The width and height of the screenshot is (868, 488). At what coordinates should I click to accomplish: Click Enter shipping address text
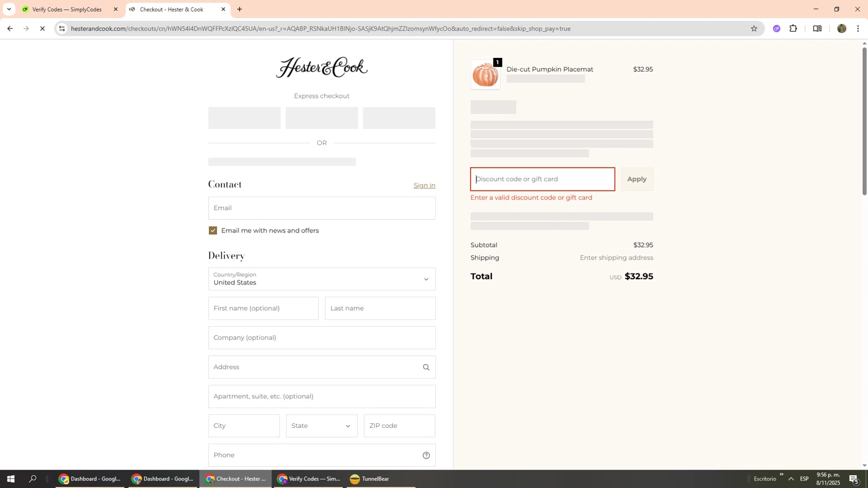pyautogui.click(x=616, y=258)
